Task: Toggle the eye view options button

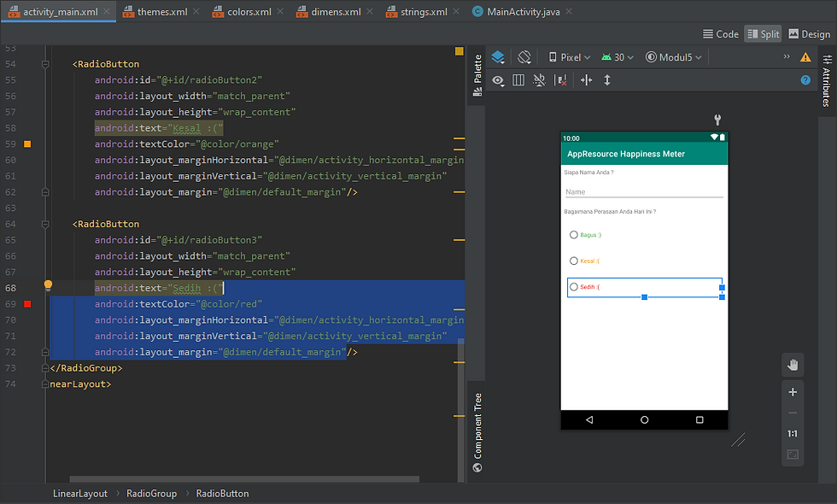Action: pyautogui.click(x=498, y=80)
